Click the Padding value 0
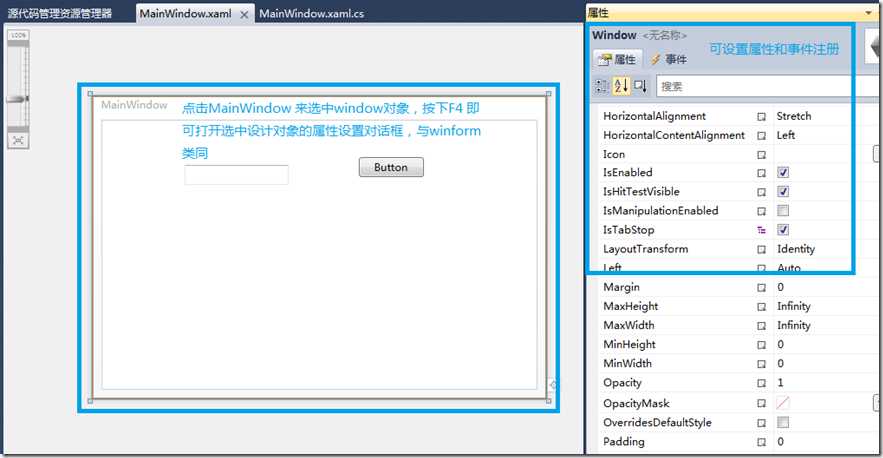883x458 pixels. 781,442
